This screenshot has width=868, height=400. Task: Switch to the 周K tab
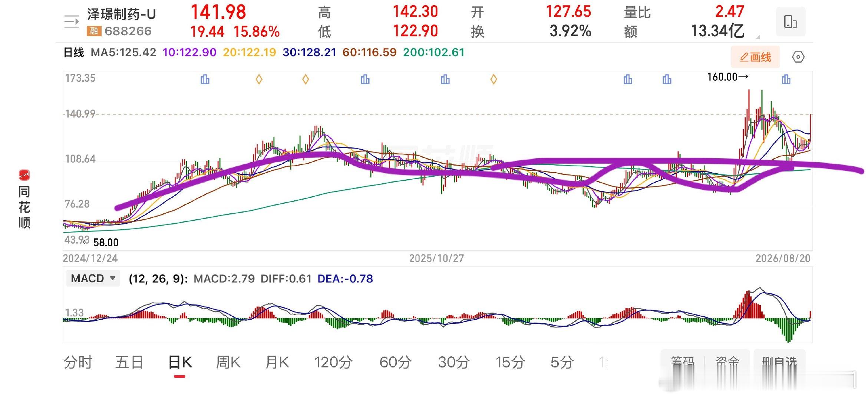228,362
